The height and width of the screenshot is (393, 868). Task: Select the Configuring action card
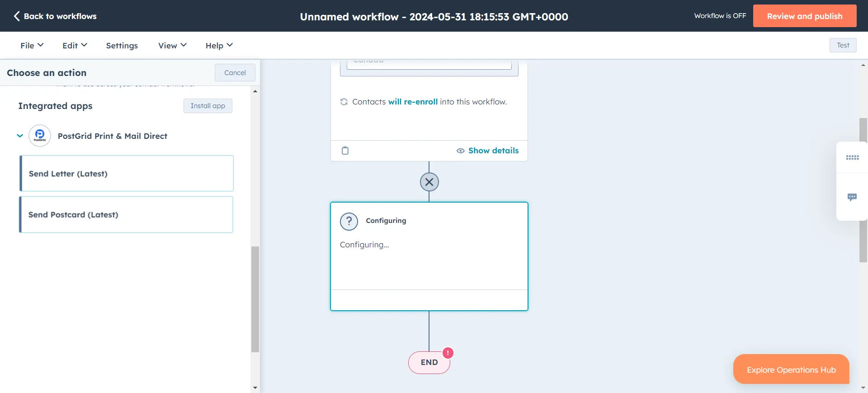pos(429,256)
